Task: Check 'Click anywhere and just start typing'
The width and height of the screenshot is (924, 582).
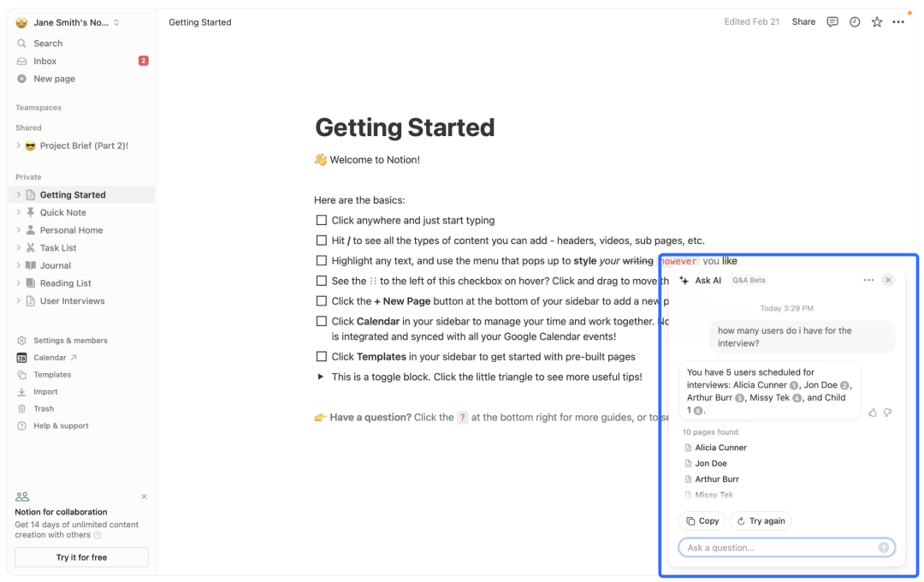Action: [321, 220]
